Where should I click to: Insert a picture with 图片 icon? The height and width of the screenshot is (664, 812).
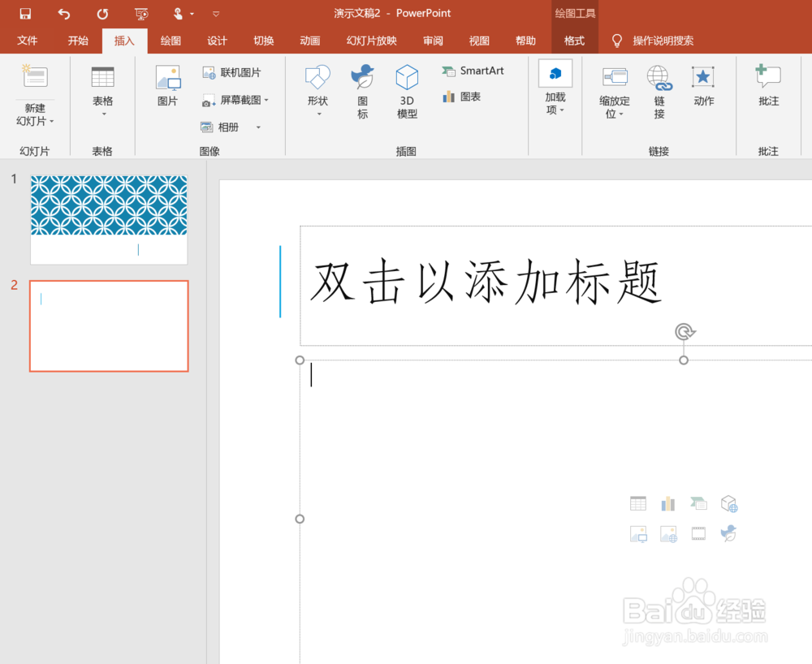tap(168, 86)
